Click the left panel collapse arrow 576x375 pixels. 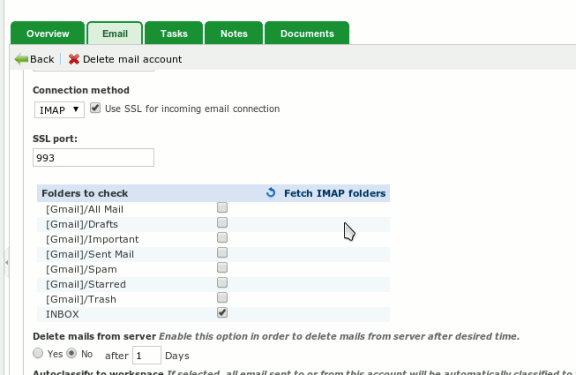[7, 262]
